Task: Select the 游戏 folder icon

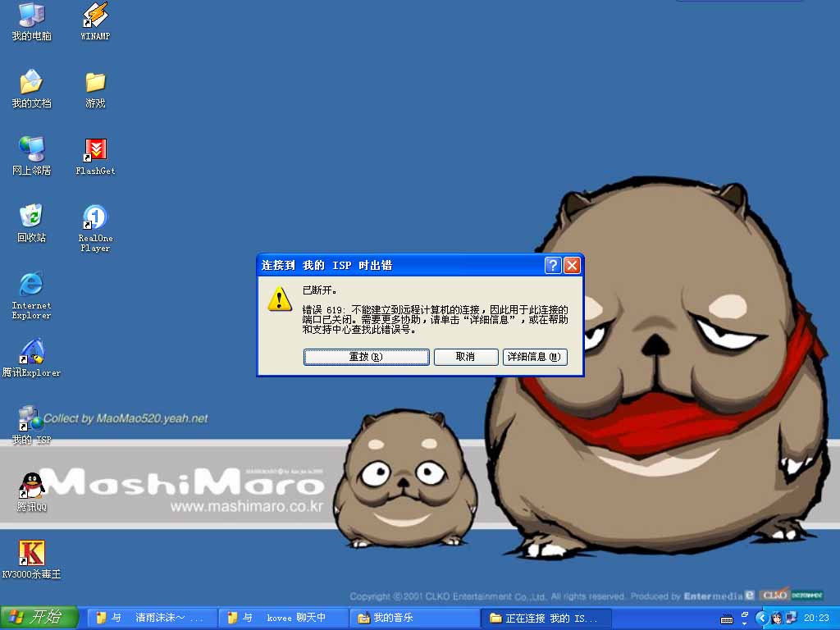Action: [95, 90]
